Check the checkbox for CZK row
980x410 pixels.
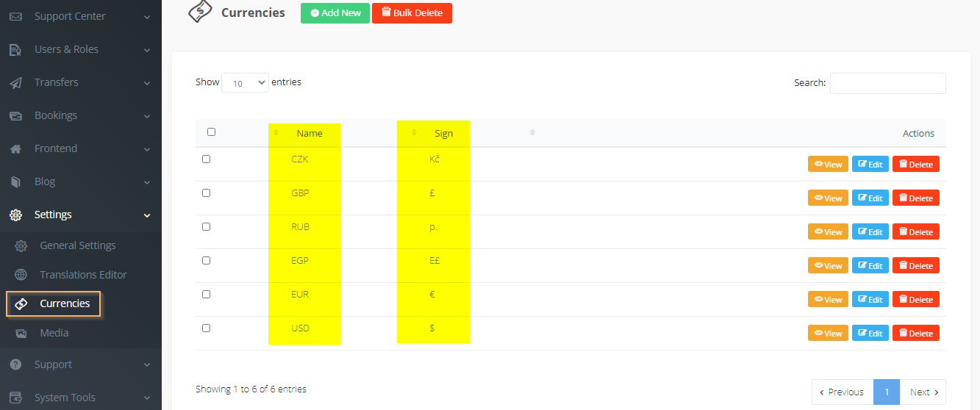206,159
